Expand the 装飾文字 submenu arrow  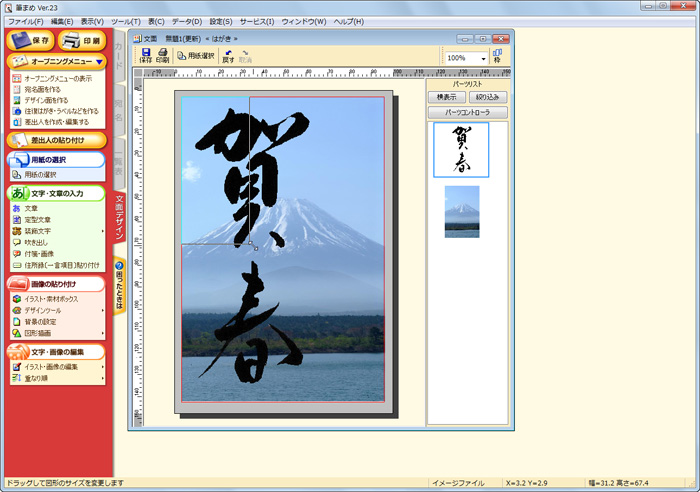pos(103,231)
